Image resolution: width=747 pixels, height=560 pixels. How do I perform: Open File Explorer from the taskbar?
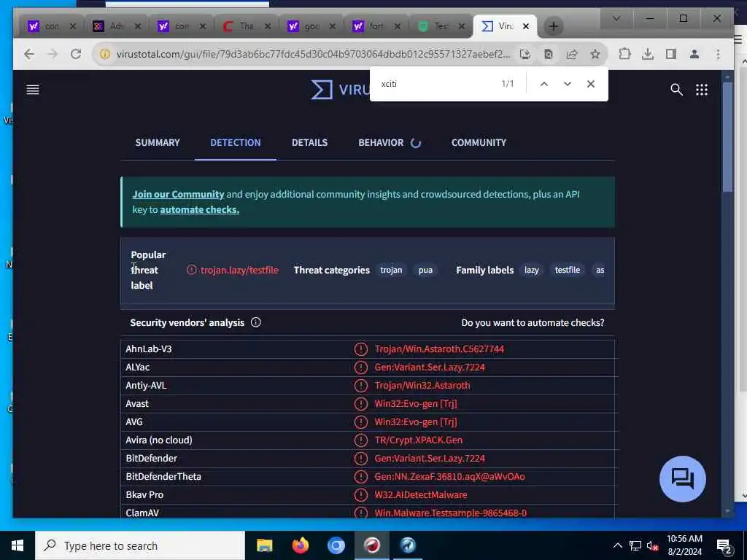(x=264, y=545)
